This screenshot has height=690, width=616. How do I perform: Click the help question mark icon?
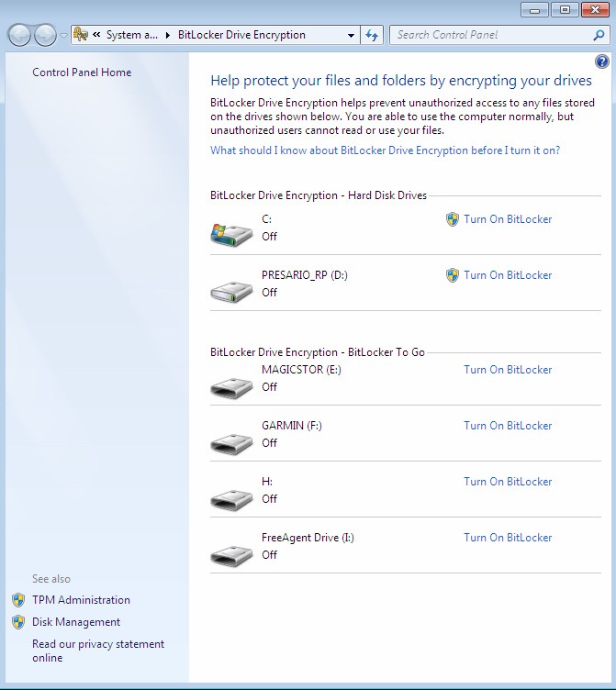click(601, 61)
